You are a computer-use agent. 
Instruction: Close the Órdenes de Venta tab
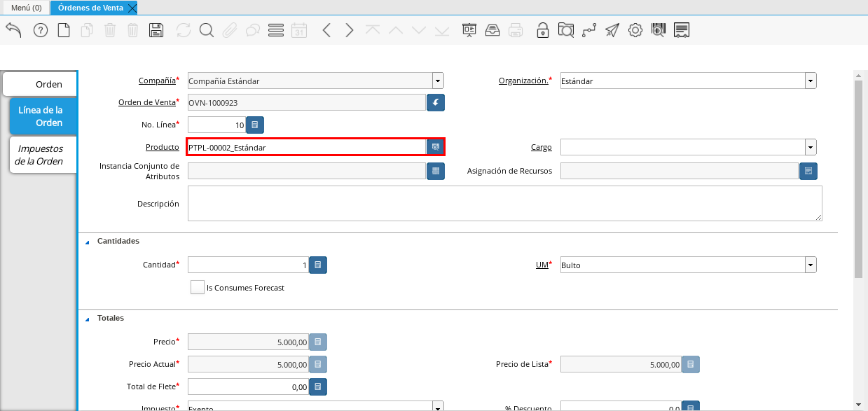click(x=132, y=8)
